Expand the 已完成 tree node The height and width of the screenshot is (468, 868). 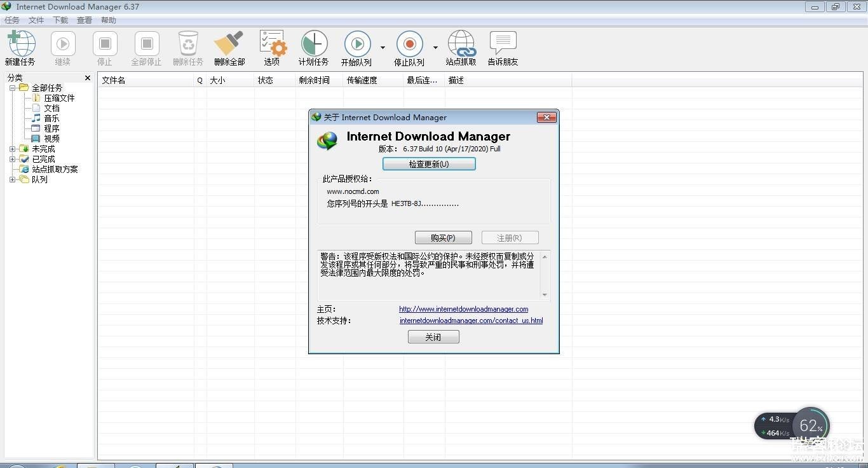(x=12, y=159)
